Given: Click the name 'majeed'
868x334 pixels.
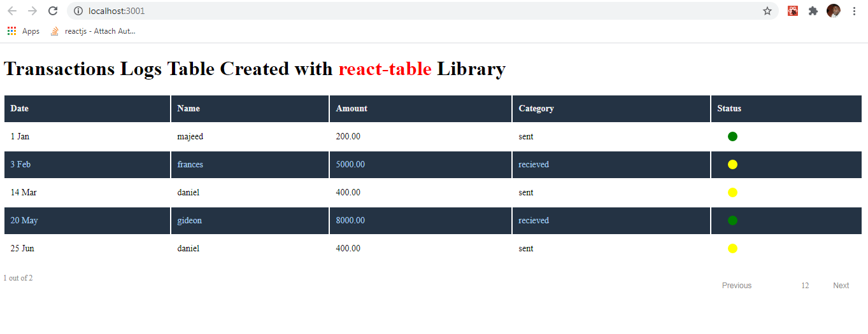Looking at the screenshot, I should [190, 136].
